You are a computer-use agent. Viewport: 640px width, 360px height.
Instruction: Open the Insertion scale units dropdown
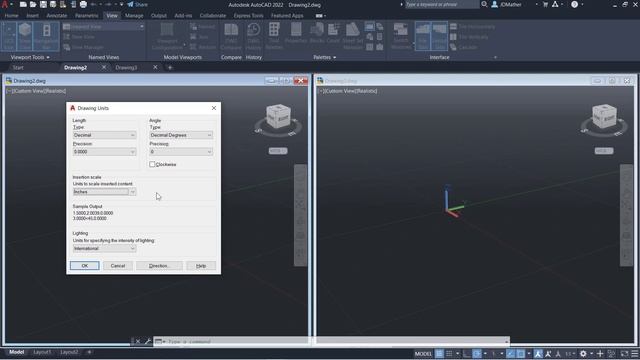coord(104,192)
